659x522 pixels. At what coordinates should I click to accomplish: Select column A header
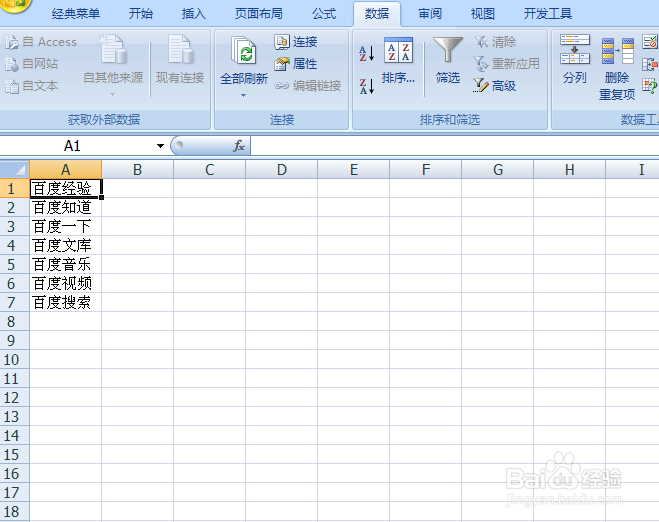66,170
